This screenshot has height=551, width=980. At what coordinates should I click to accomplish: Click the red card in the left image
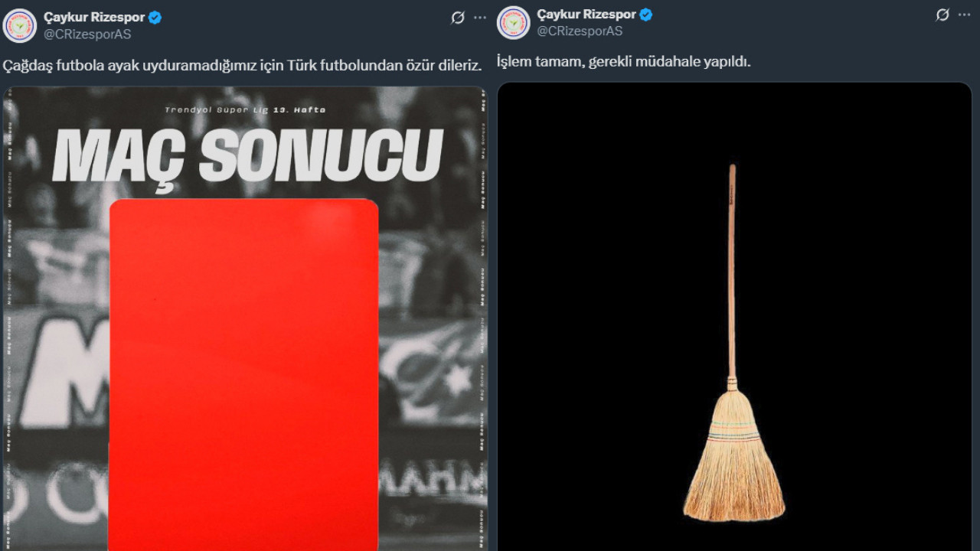(243, 375)
